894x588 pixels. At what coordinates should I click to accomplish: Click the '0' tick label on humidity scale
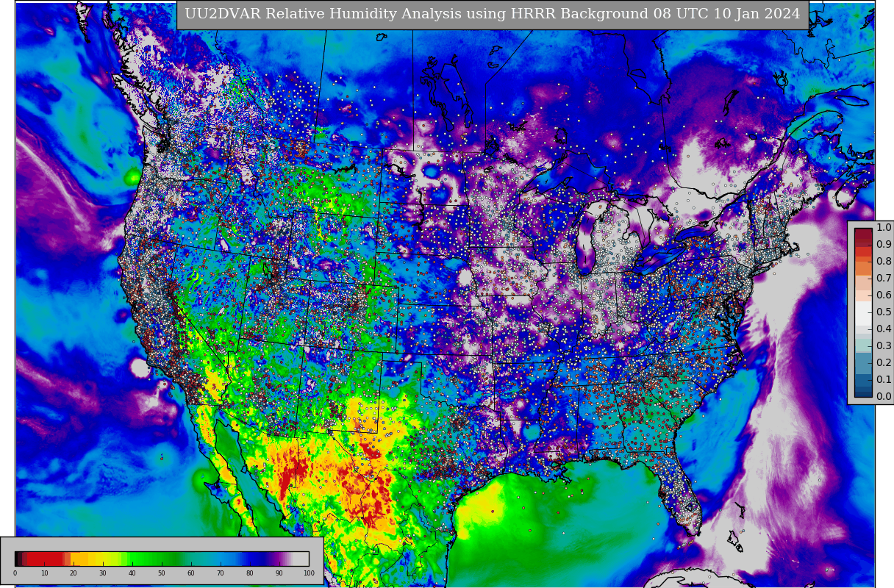point(15,573)
